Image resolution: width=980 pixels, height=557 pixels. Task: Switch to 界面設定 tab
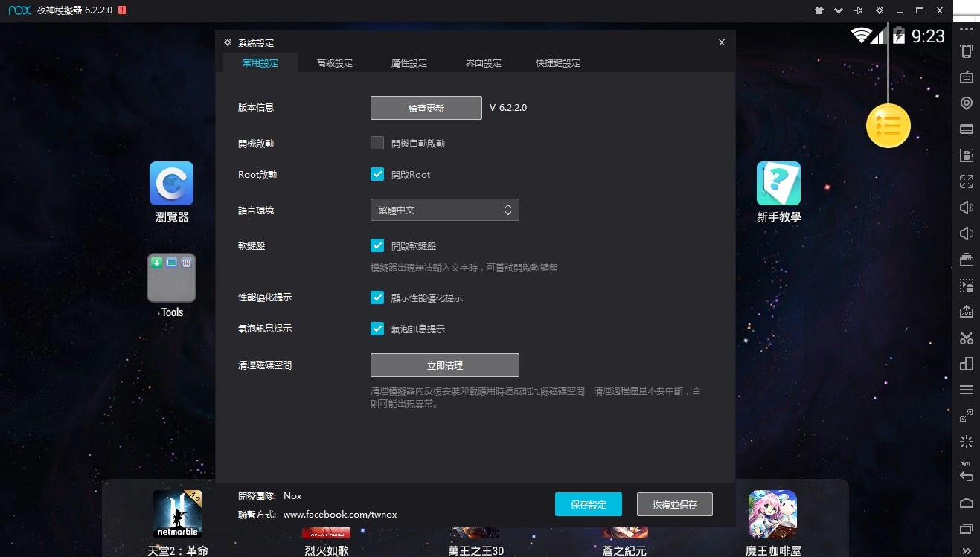(484, 63)
